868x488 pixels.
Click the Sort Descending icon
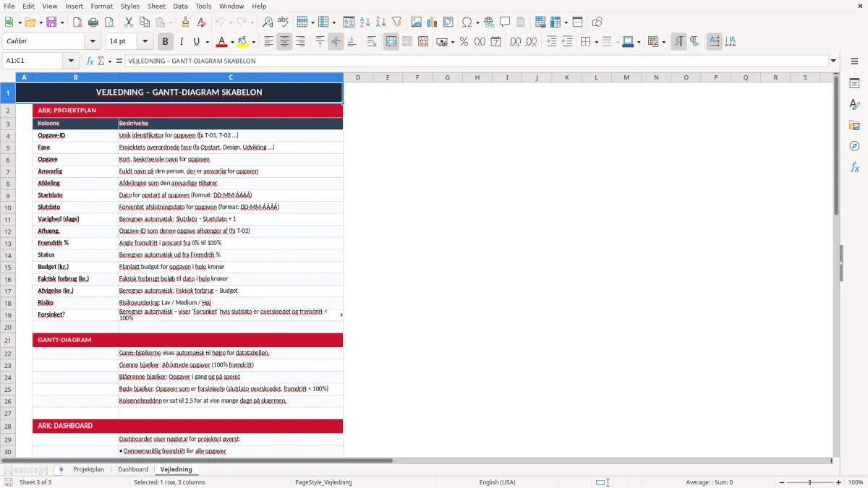click(381, 22)
